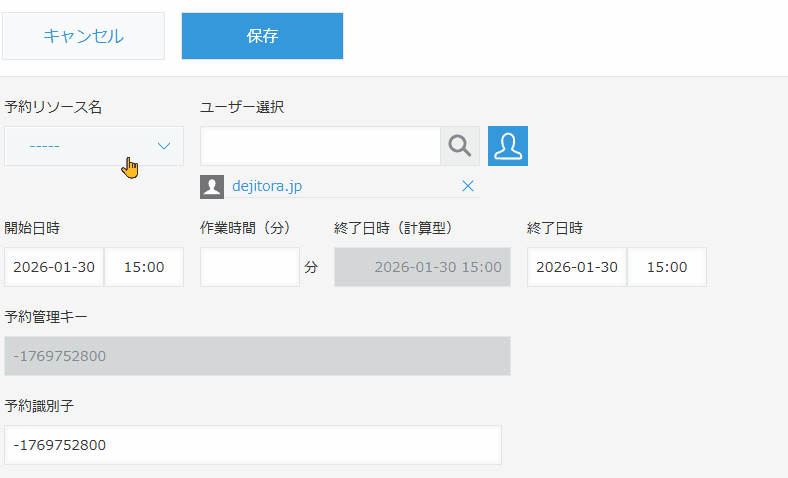Click the 予約管理キー label
788x478 pixels.
[x=46, y=317]
